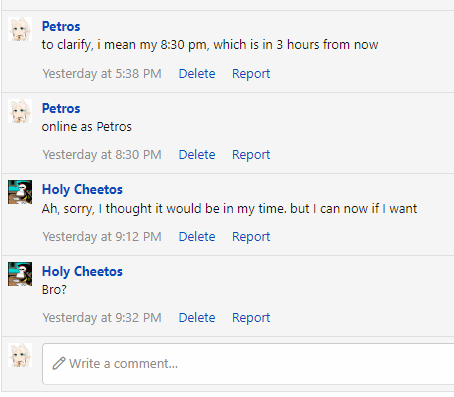The width and height of the screenshot is (454, 397).
Task: Open Holy Cheetos profile from the 9:12 PM comment
Action: (82, 189)
